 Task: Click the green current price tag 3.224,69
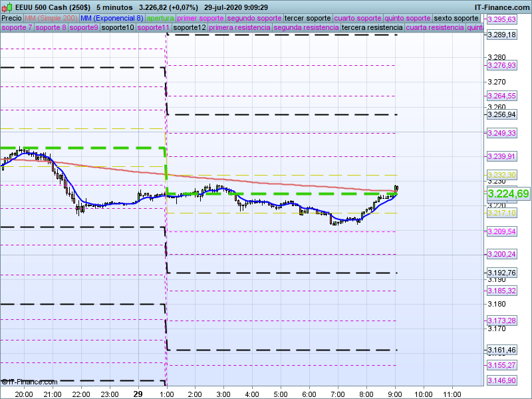507,194
